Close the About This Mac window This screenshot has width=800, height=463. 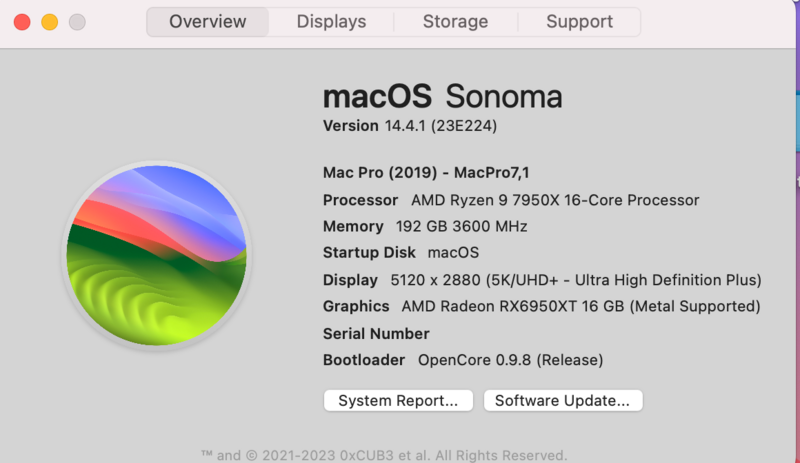(23, 22)
